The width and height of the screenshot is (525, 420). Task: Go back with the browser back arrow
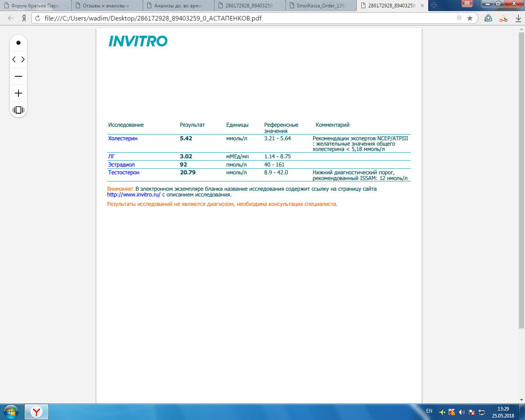pos(11,18)
